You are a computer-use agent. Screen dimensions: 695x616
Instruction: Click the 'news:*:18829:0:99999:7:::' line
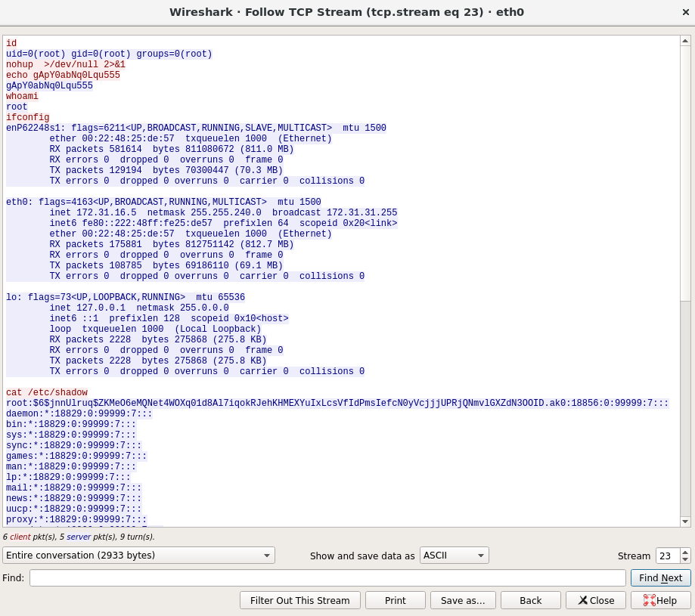tap(73, 498)
